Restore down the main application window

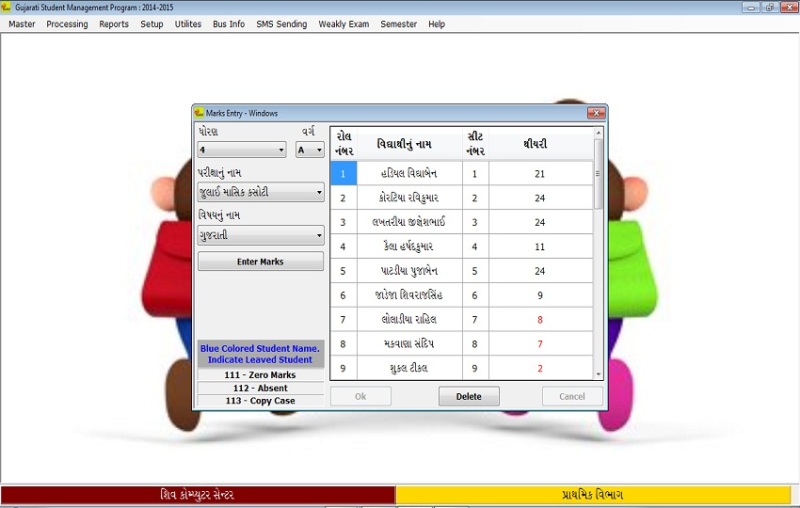pyautogui.click(x=769, y=7)
